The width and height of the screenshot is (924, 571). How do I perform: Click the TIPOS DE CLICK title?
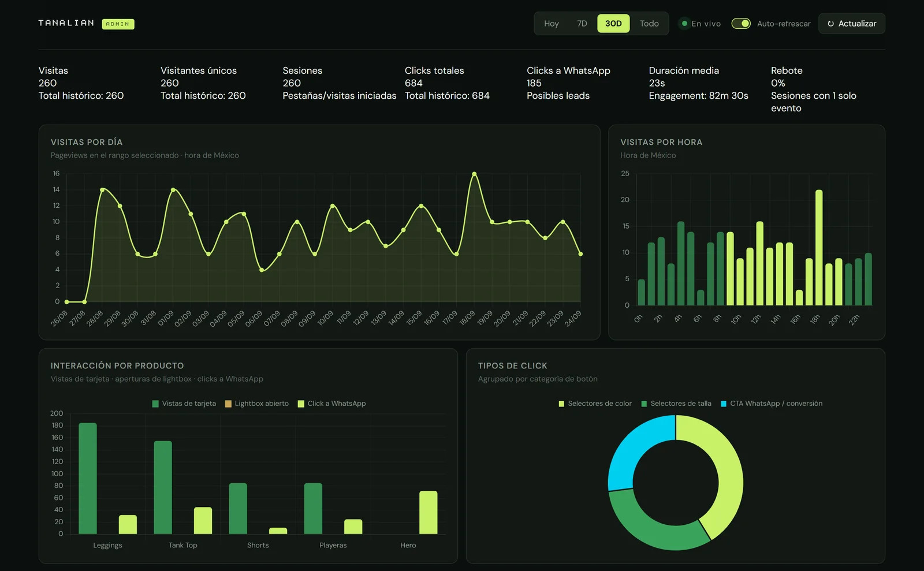(512, 365)
